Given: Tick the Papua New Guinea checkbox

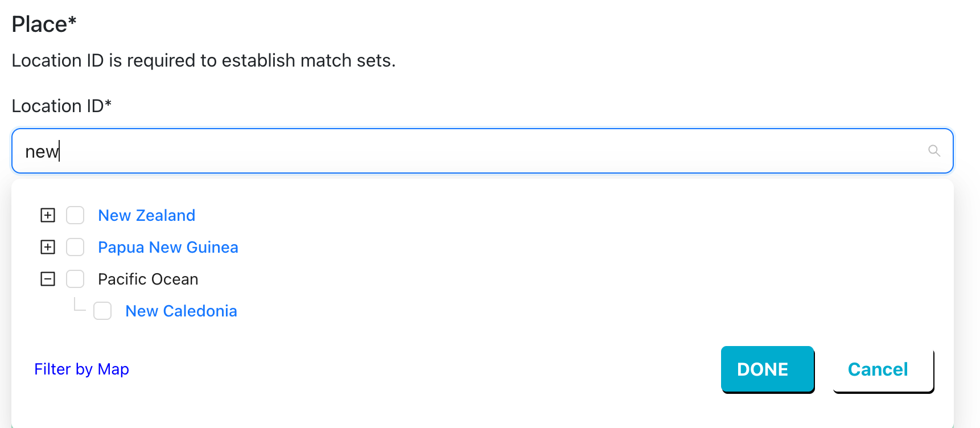Looking at the screenshot, I should pyautogui.click(x=75, y=247).
